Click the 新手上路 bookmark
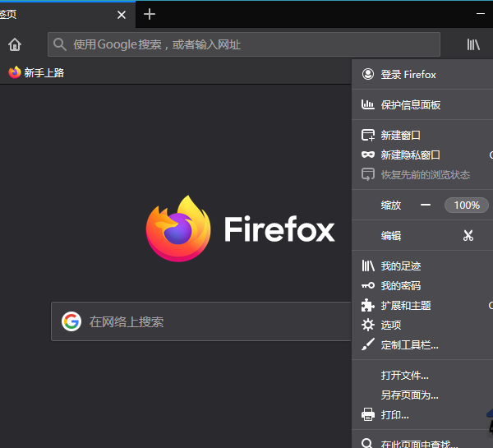This screenshot has width=493, height=448. [36, 72]
